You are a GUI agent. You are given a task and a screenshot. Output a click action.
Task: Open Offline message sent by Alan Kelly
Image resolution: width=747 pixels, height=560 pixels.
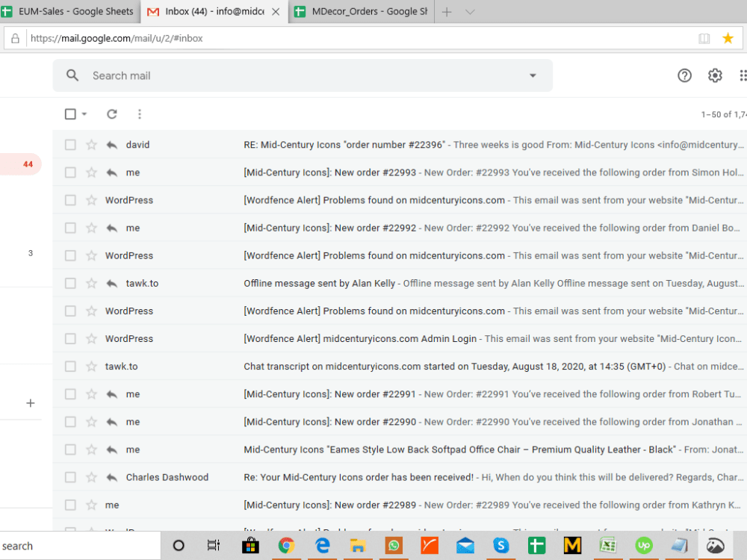click(399, 283)
